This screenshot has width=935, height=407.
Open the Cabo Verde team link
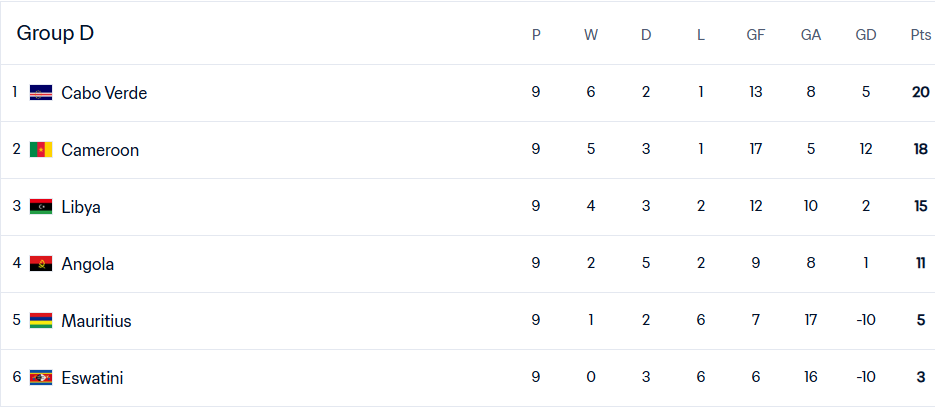[104, 93]
